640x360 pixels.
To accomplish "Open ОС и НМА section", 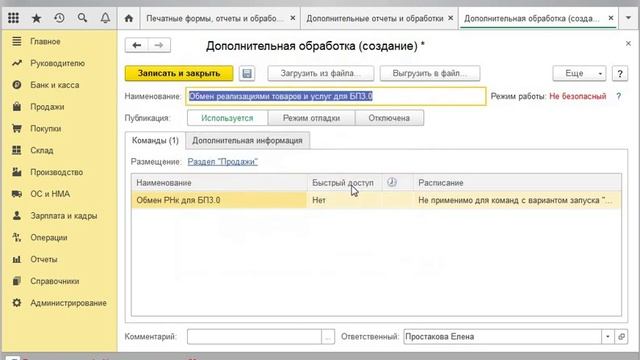I will pyautogui.click(x=50, y=194).
